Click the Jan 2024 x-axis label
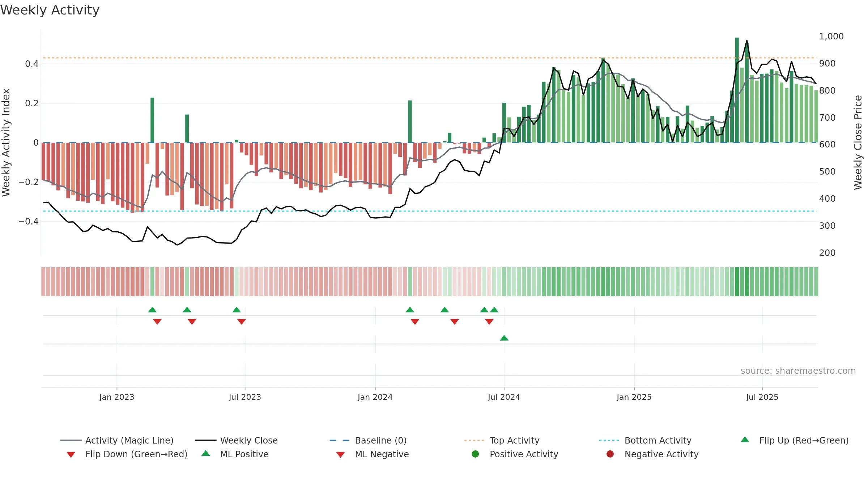The width and height of the screenshot is (868, 488). pos(375,397)
